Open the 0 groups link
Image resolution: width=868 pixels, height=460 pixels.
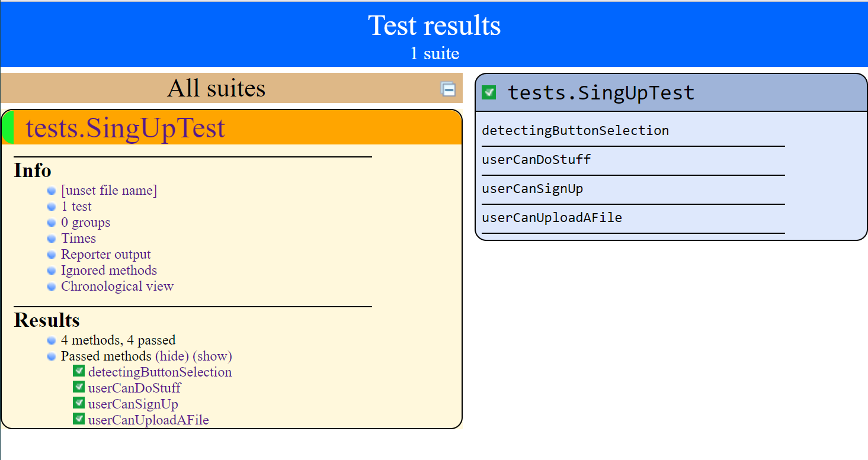pos(85,223)
